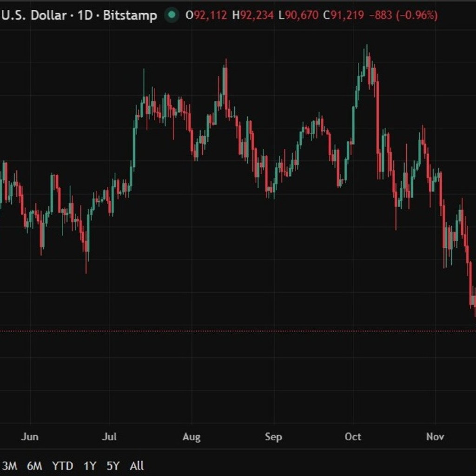The width and height of the screenshot is (476, 476).
Task: Select the 1Y range button
Action: coord(89,466)
